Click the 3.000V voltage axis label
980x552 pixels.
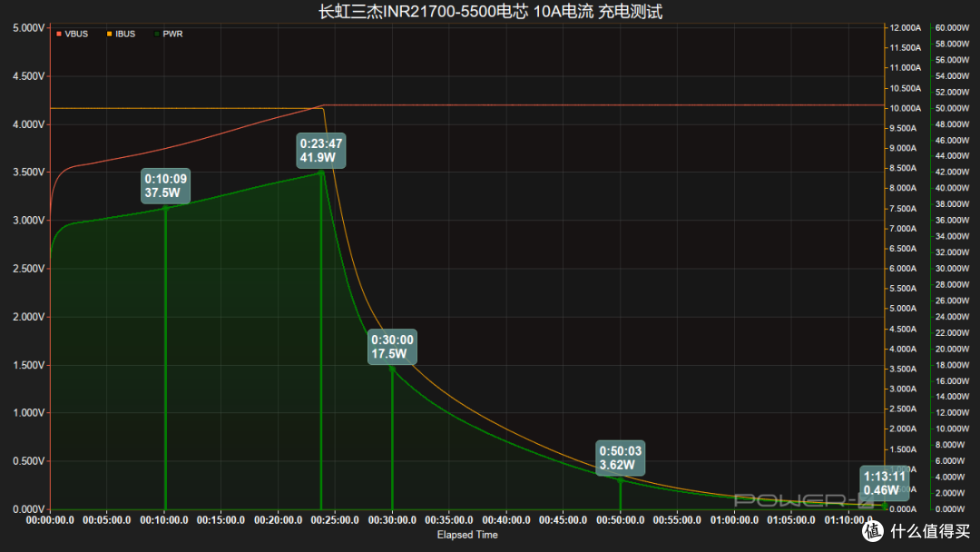(x=29, y=220)
